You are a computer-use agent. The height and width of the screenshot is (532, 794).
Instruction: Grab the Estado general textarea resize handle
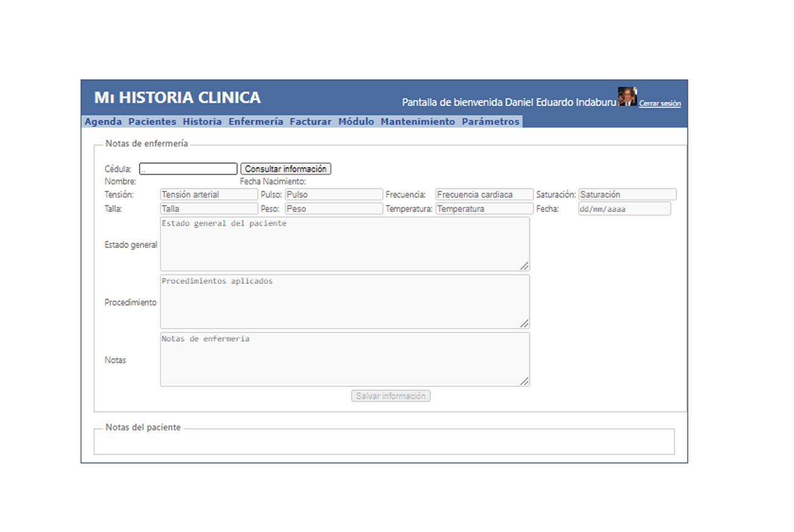tap(524, 266)
